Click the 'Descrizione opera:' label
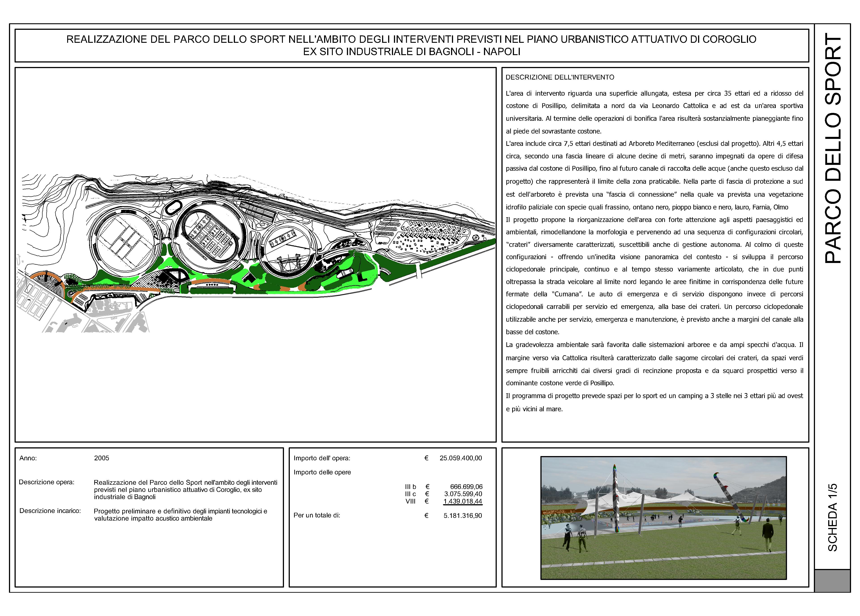The image size is (860, 616). point(47,482)
